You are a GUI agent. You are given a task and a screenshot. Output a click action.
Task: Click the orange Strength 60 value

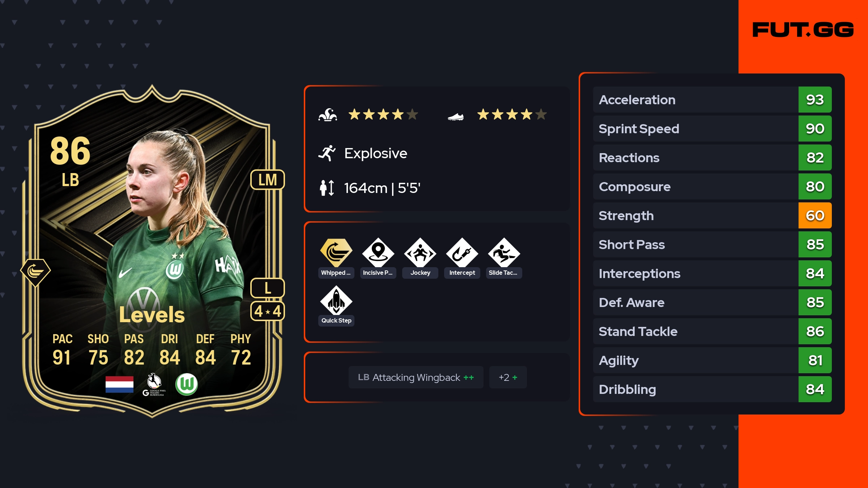point(815,215)
